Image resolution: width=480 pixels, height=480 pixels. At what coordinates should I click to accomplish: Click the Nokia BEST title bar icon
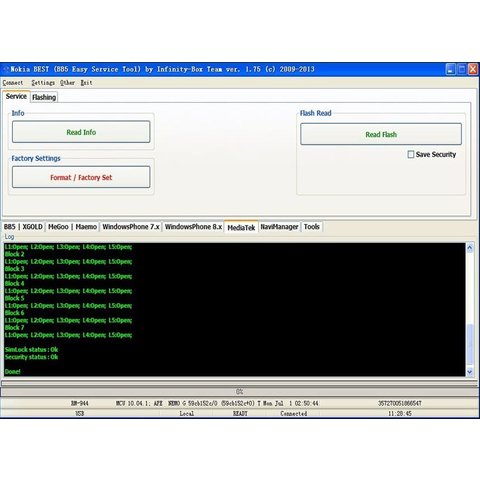pyautogui.click(x=6, y=70)
